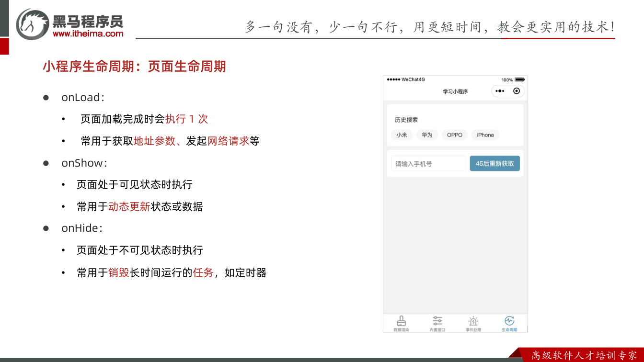Tap the 小米 search history tag
The height and width of the screenshot is (362, 644).
[x=402, y=135]
